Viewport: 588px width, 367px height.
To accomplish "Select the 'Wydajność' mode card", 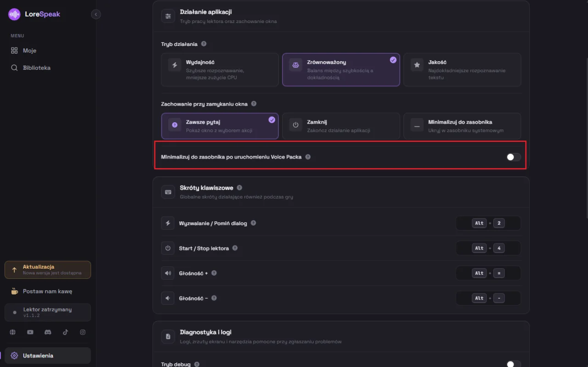I will pos(220,70).
